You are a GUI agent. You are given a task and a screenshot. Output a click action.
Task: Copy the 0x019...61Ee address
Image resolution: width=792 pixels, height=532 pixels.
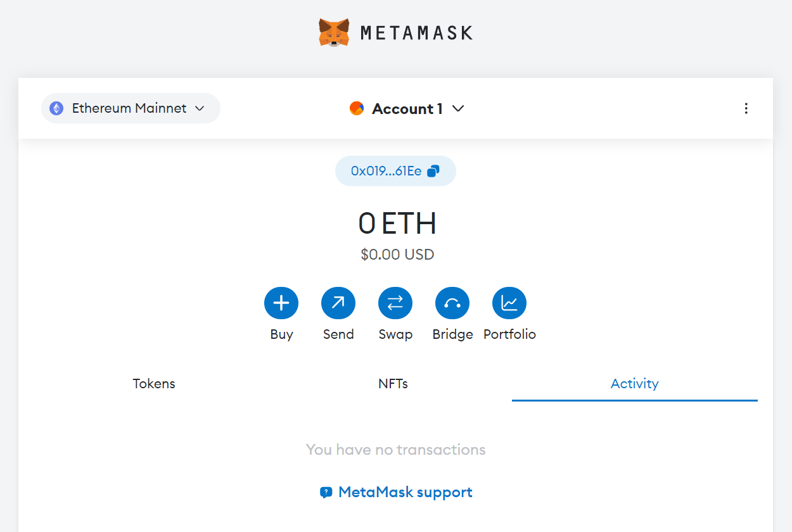click(386, 171)
